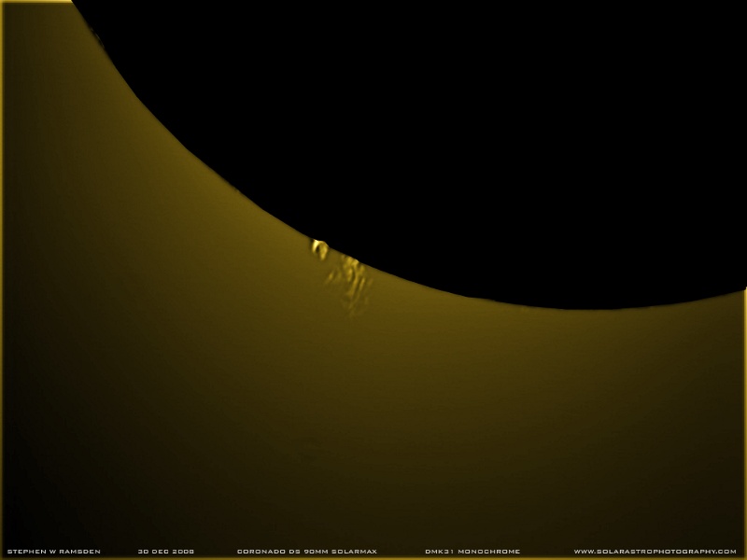This screenshot has width=747, height=560.
Task: Click the 'STEPHEN W RAMSDEN' caption text
Action: (54, 552)
